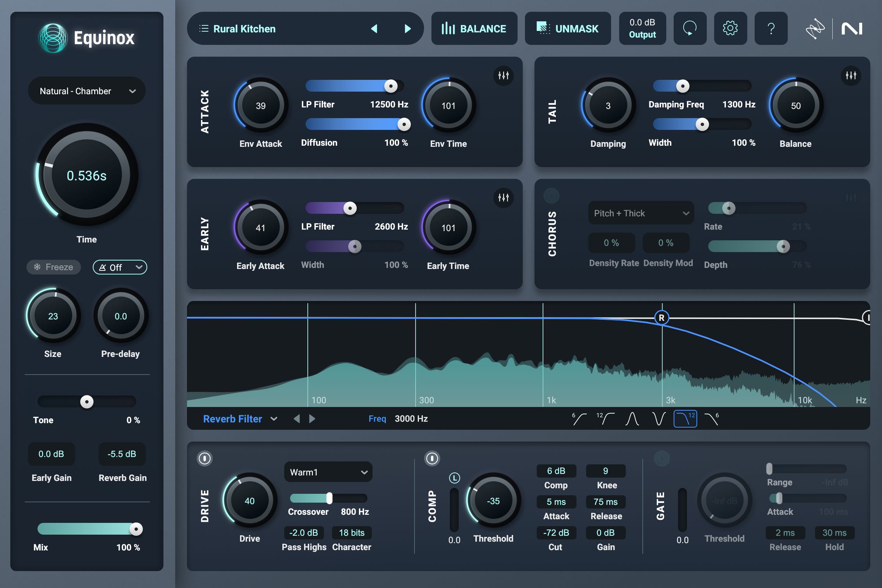Select the bell peak filter shape

[x=632, y=419]
